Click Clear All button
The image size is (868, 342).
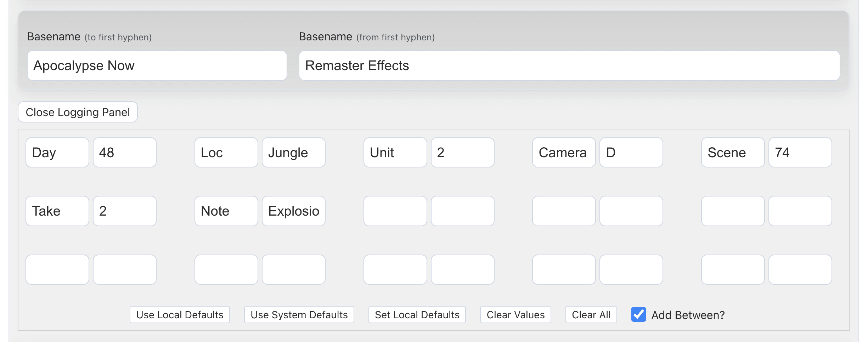tap(591, 315)
